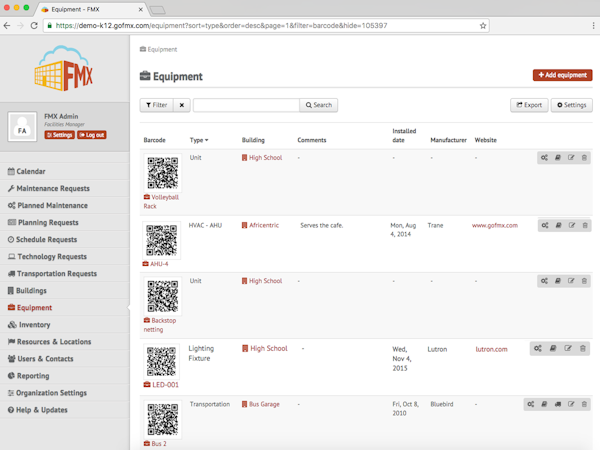Edit the AHU-4 equipment entry

tap(572, 225)
